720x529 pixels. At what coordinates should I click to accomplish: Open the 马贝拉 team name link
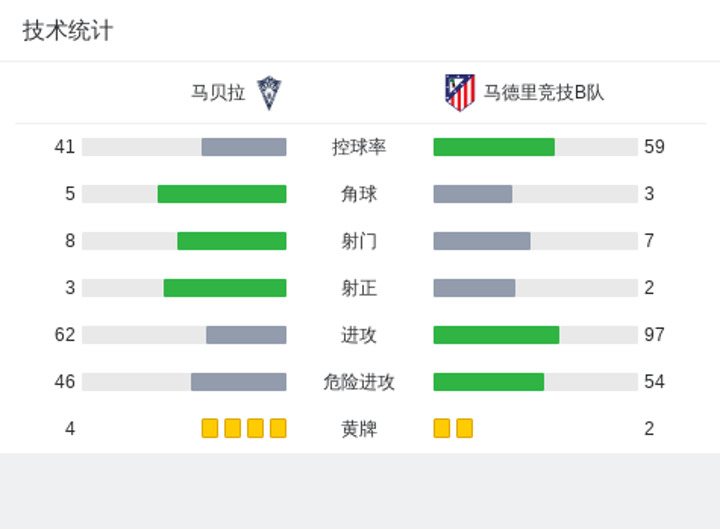[x=218, y=93]
